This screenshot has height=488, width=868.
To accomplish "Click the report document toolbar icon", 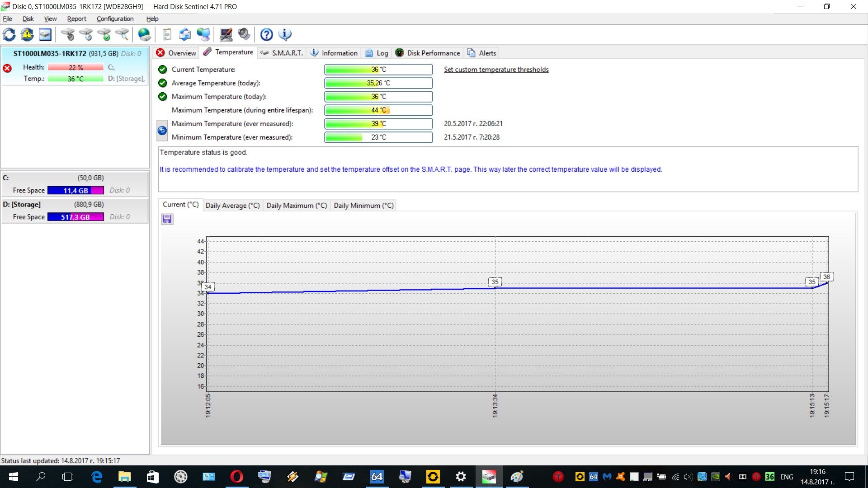I will [167, 34].
